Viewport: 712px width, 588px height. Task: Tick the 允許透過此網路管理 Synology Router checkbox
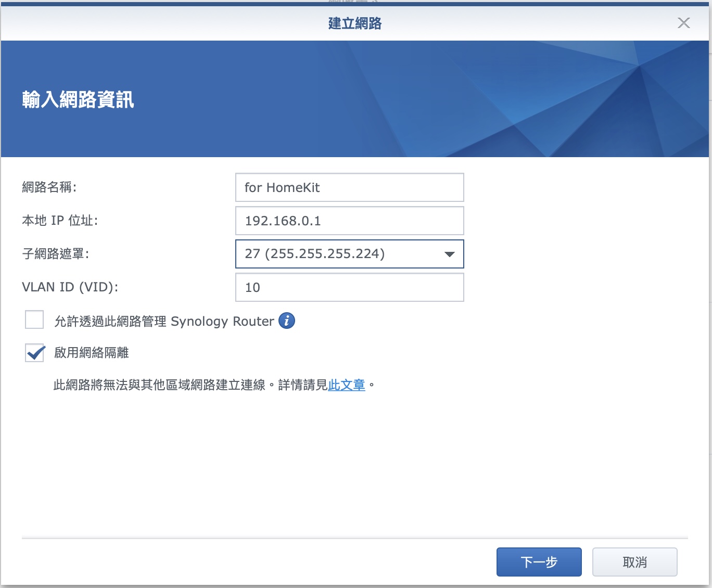(x=34, y=320)
